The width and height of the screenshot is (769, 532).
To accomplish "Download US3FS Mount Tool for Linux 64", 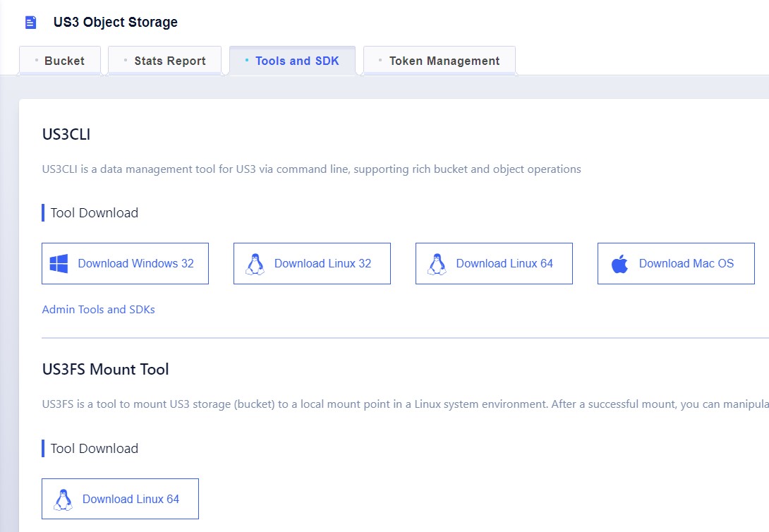I will click(x=131, y=500).
